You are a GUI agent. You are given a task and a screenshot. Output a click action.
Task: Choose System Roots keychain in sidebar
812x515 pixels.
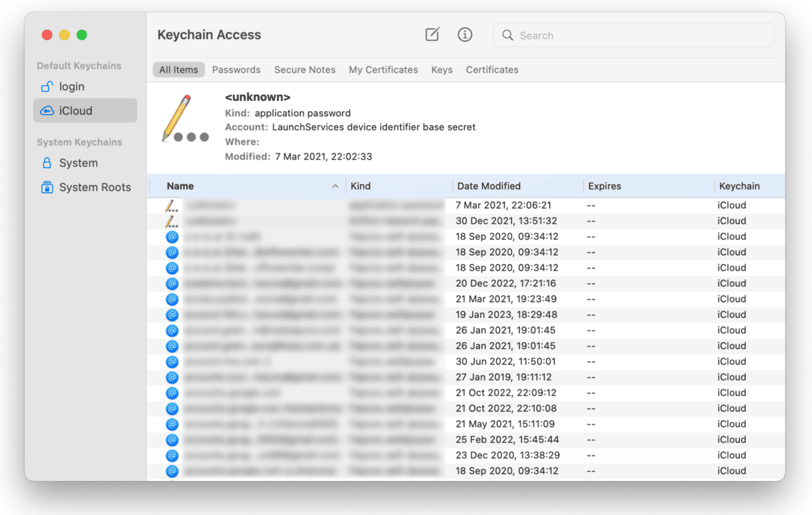pyautogui.click(x=85, y=188)
